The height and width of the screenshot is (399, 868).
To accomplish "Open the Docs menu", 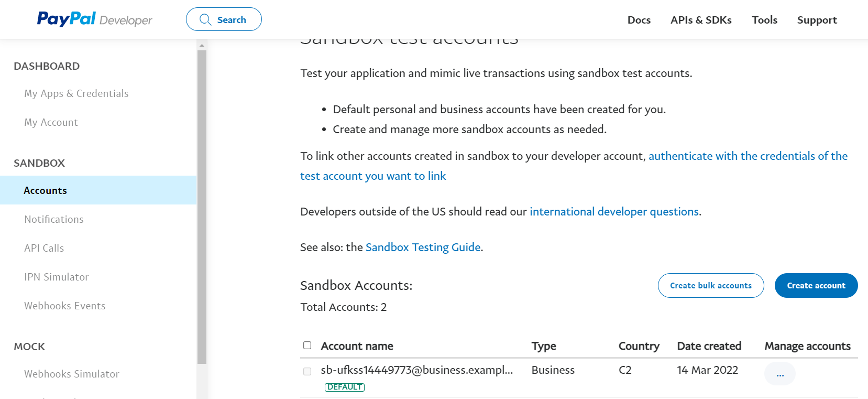I will point(639,20).
